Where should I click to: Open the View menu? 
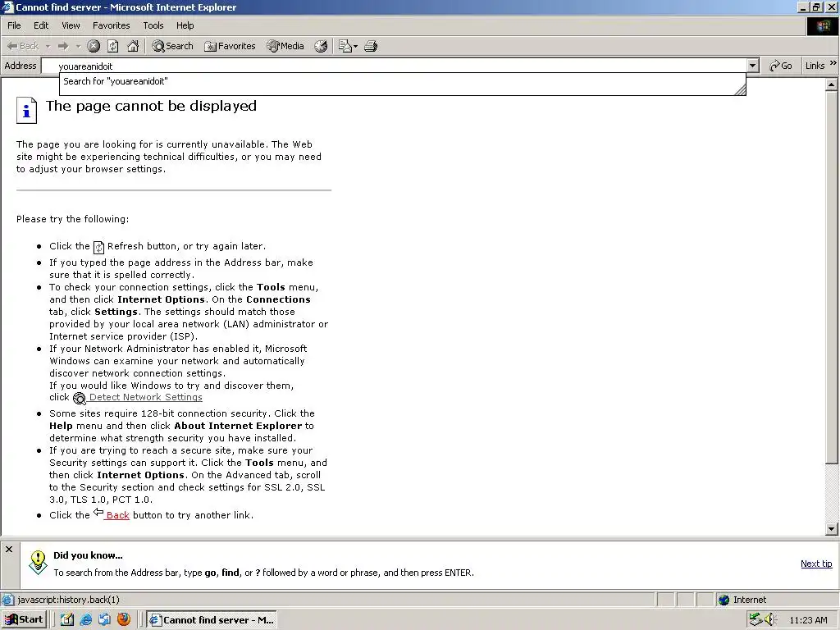(71, 25)
